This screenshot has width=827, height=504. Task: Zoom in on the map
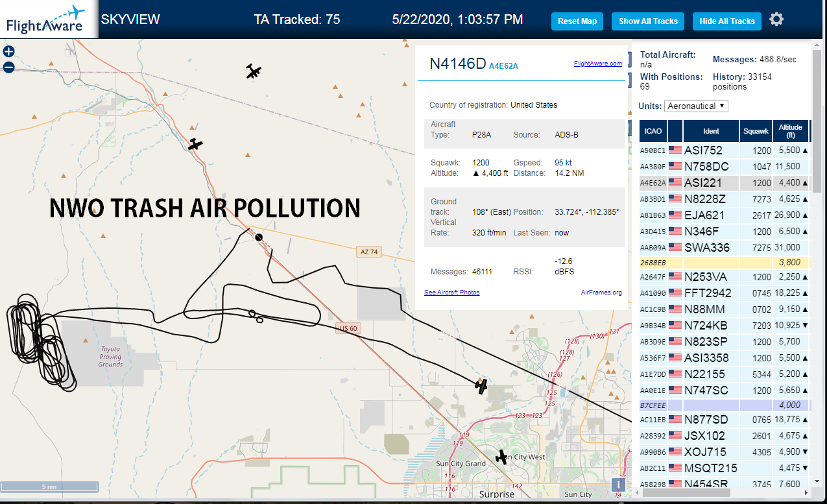pos(8,52)
